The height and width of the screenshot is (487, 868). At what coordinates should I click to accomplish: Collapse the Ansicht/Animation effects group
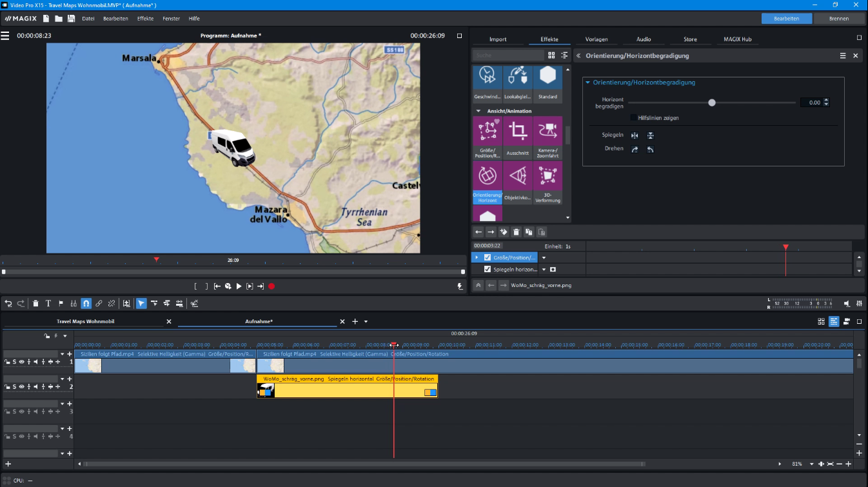[478, 110]
